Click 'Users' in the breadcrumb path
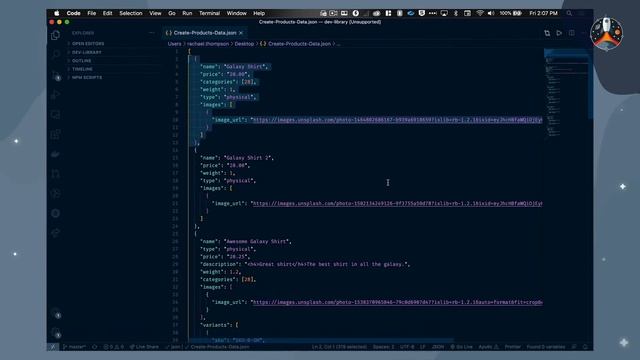640x360 pixels. pos(174,44)
